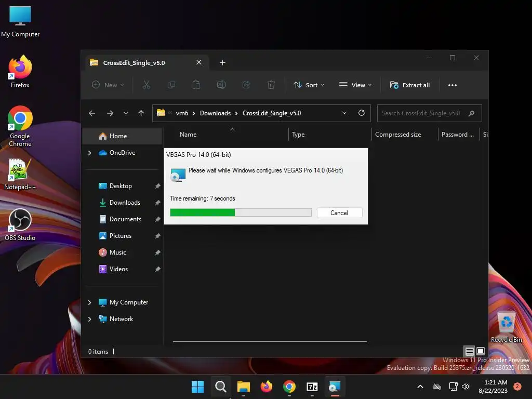Screen dimensions: 532x399
Task: Open Notepad++ desktop shortcut
Action: 20,175
